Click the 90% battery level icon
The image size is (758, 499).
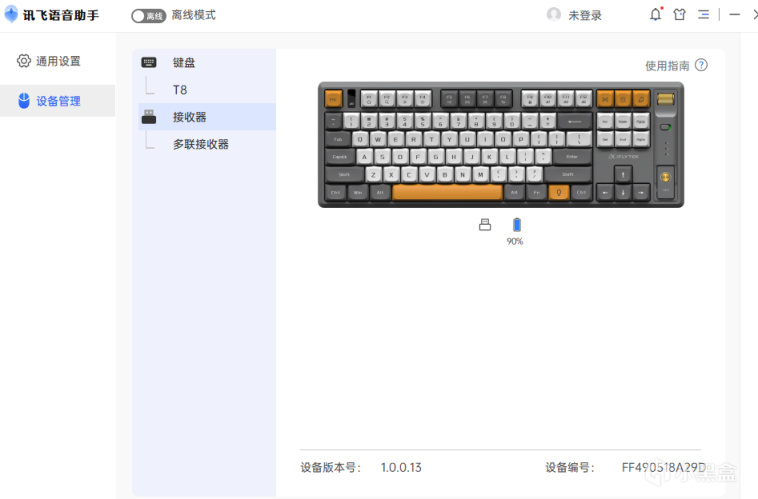point(517,225)
